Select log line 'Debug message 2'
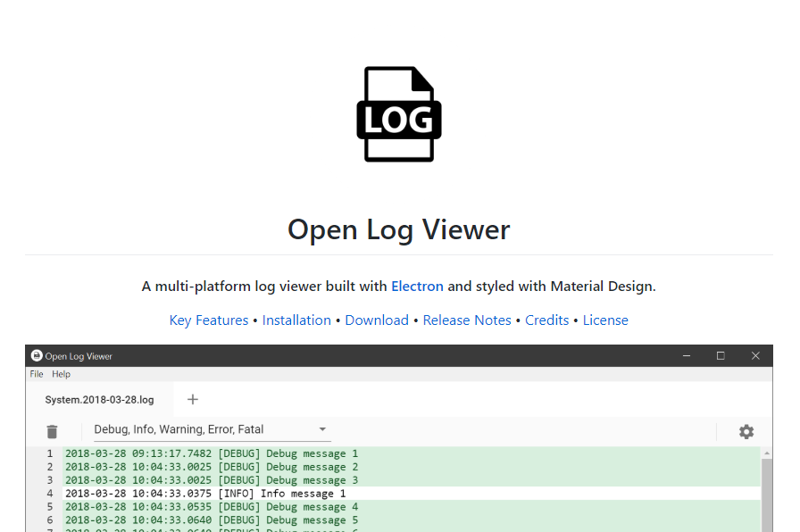This screenshot has width=800, height=532. (412, 467)
